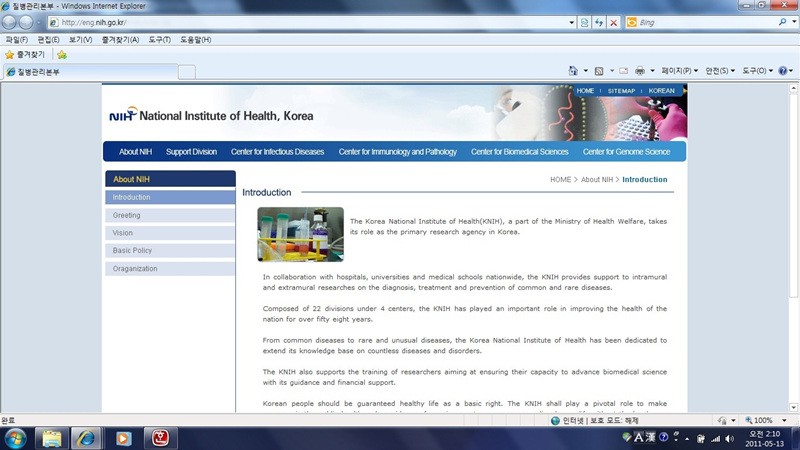
Task: Expand the Home button dropdown arrow
Action: pyautogui.click(x=585, y=71)
